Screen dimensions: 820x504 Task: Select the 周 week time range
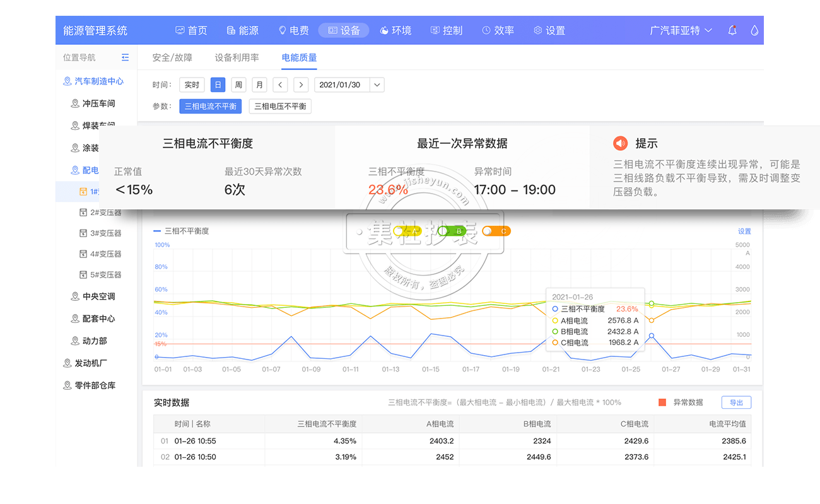click(x=238, y=85)
